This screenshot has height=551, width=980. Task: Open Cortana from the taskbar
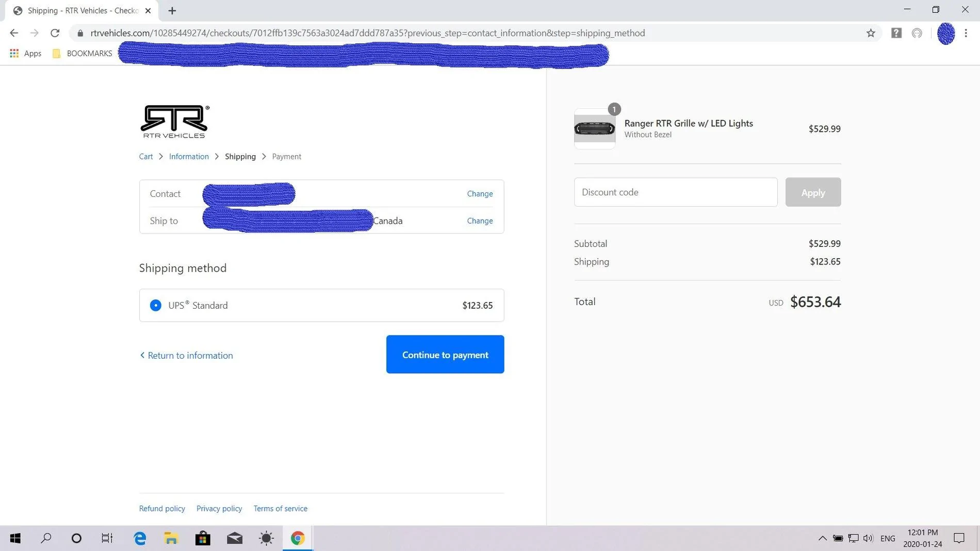click(x=76, y=538)
